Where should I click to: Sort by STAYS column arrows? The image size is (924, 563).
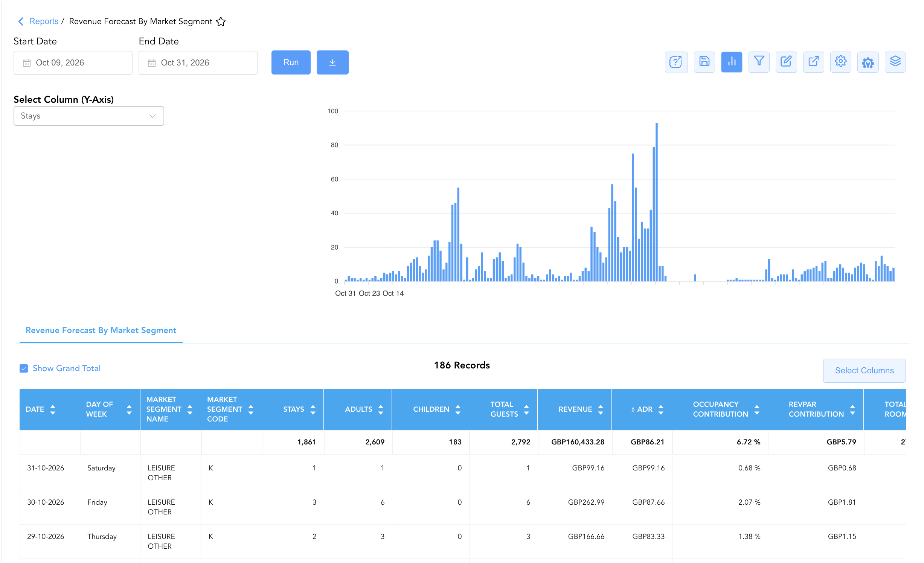pos(313,409)
